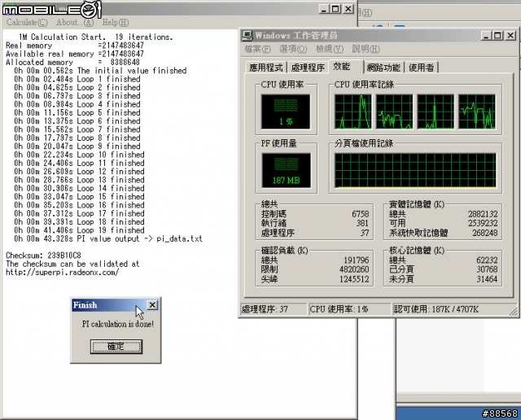This screenshot has height=420, width=521.
Task: Maximize the Windows 工作管理員 window
Action: click(x=497, y=36)
